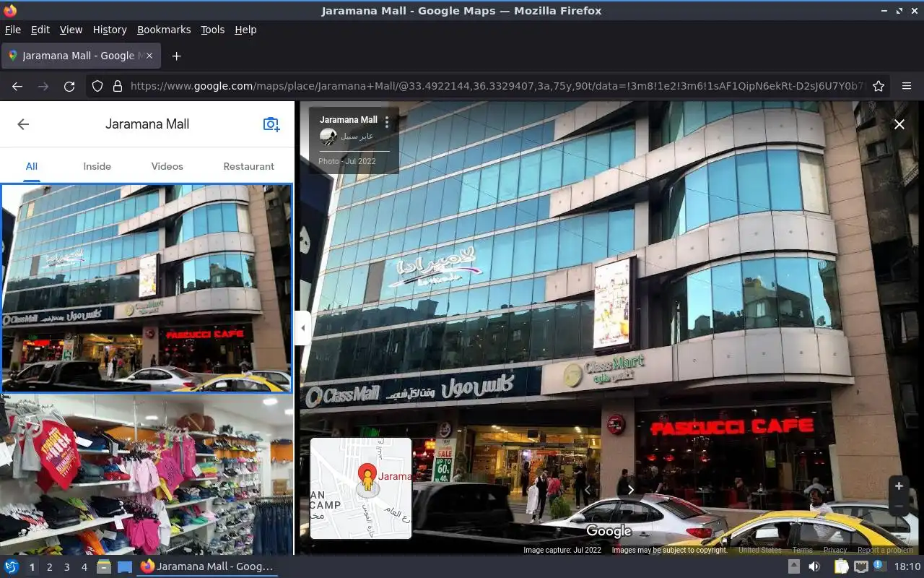
Task: Open the Help menu
Action: pos(245,30)
